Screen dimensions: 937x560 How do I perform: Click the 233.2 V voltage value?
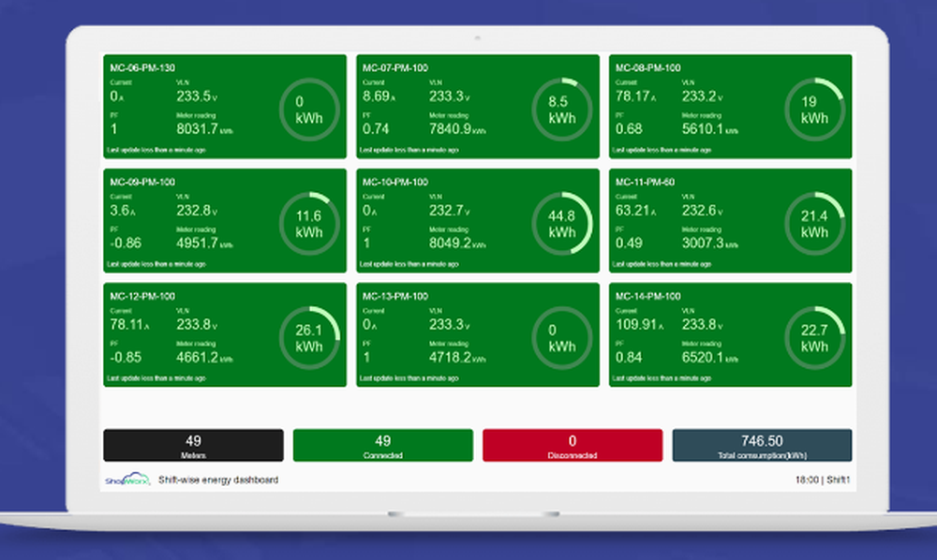[x=702, y=96]
